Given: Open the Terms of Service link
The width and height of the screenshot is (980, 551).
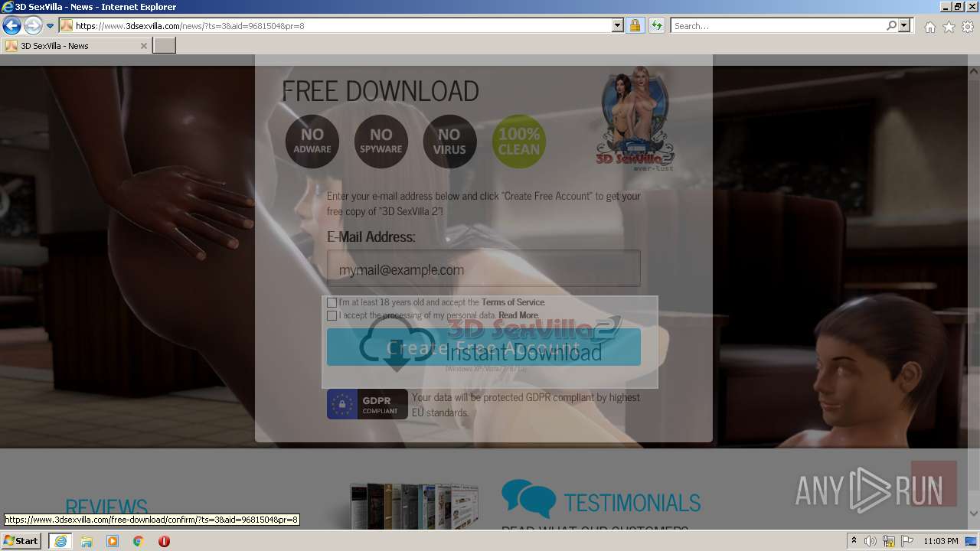Looking at the screenshot, I should tap(512, 302).
